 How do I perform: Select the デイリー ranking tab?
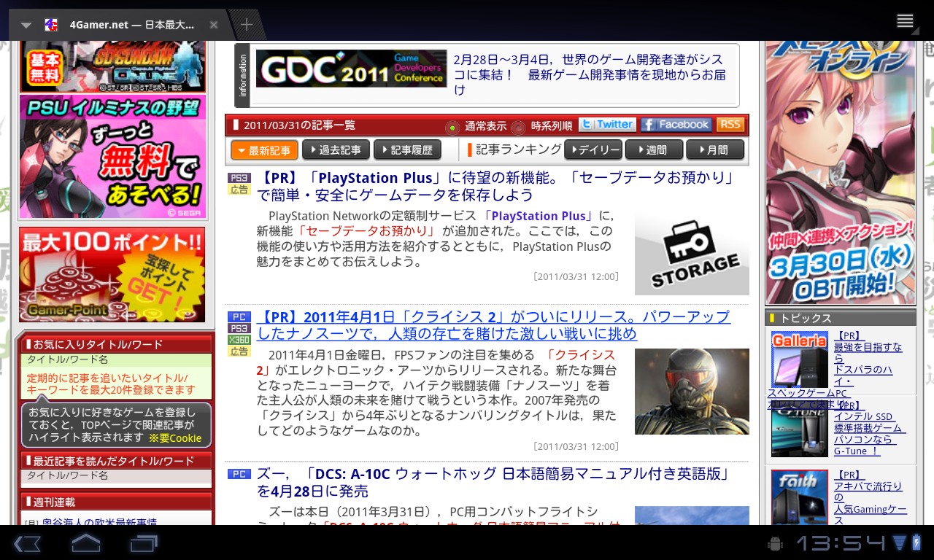pyautogui.click(x=593, y=150)
